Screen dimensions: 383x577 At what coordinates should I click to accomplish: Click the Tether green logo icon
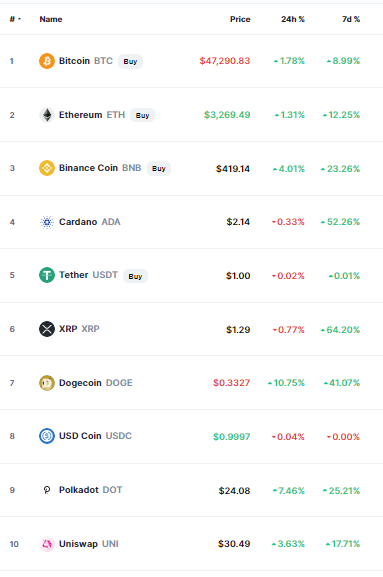pos(47,275)
